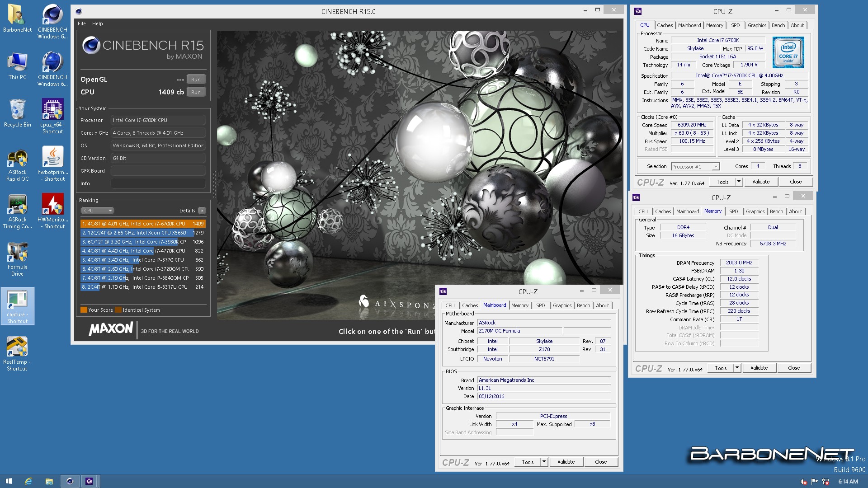The width and height of the screenshot is (868, 488).
Task: Click Validate in CPU-Z Memory window
Action: 759,368
